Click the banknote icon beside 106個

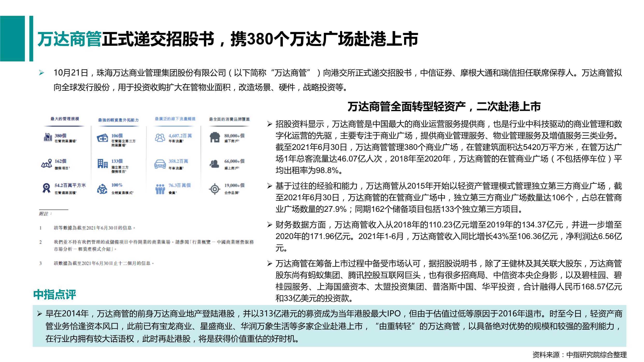[x=102, y=138]
